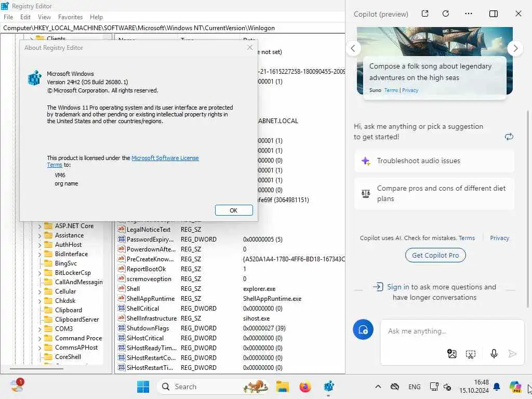Choose Compare diet plans suggestion
Image resolution: width=532 pixels, height=399 pixels.
(x=434, y=193)
